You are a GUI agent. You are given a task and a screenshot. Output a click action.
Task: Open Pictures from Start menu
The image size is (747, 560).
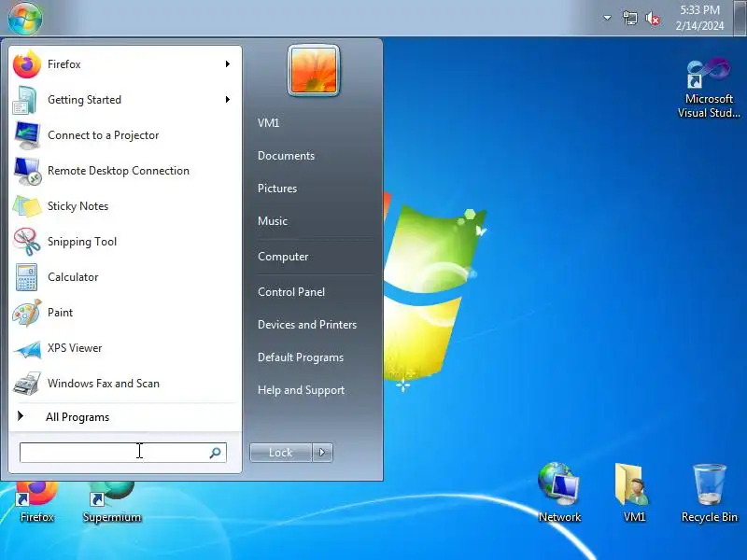point(277,189)
